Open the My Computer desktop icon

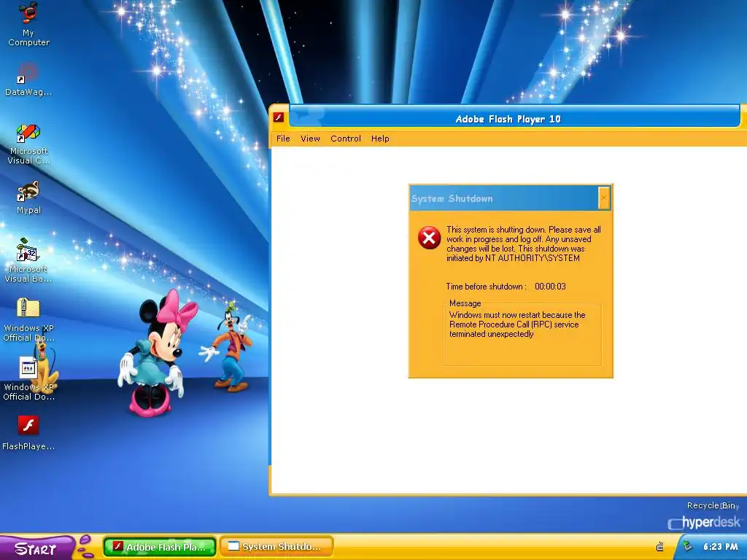(28, 24)
